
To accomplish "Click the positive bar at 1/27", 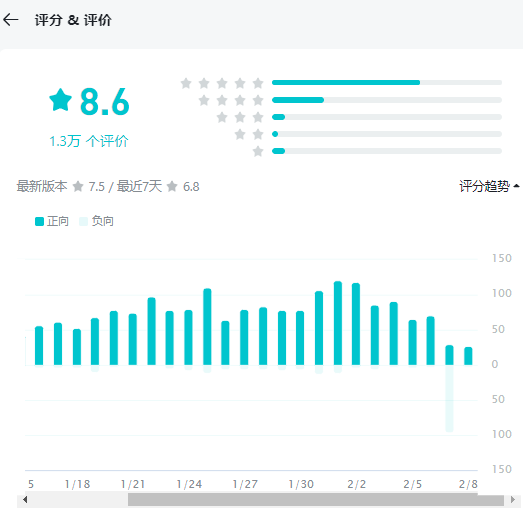I will [244, 338].
